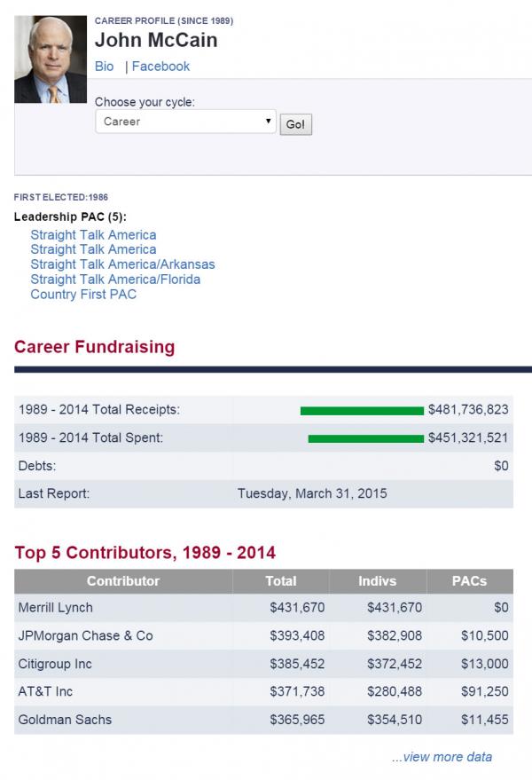The image size is (532, 780).
Task: Click the Indivs column header
Action: point(378,581)
